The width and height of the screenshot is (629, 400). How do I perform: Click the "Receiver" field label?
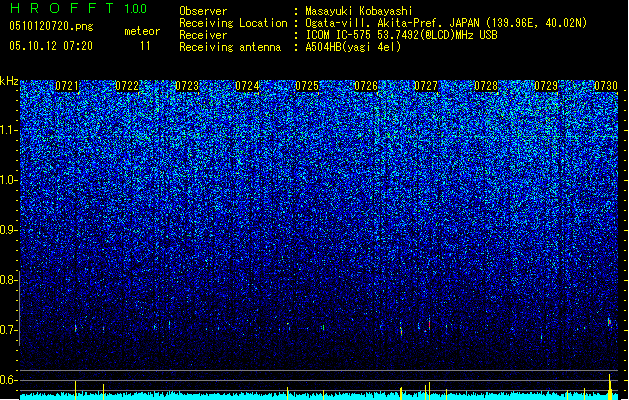tap(203, 35)
